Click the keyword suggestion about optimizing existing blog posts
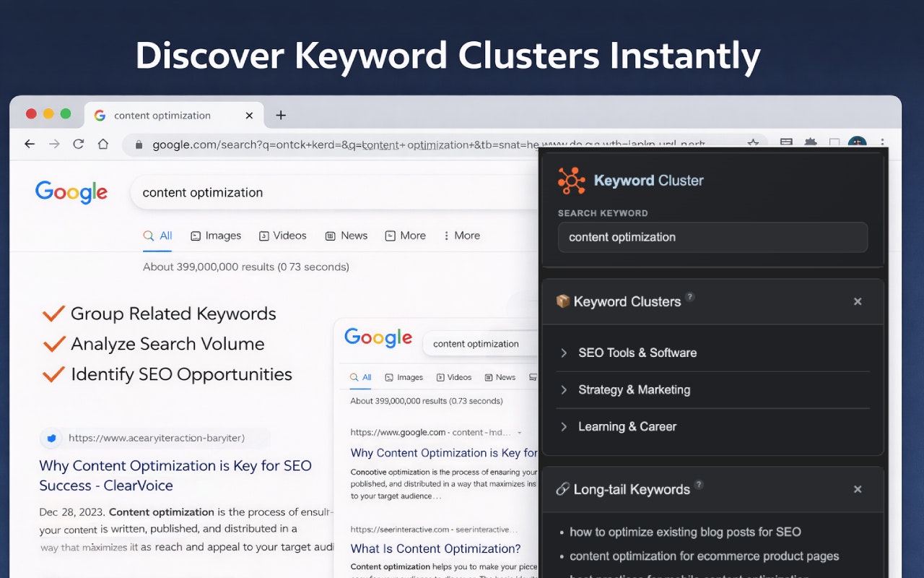Viewport: 924px width, 578px height. pos(685,532)
